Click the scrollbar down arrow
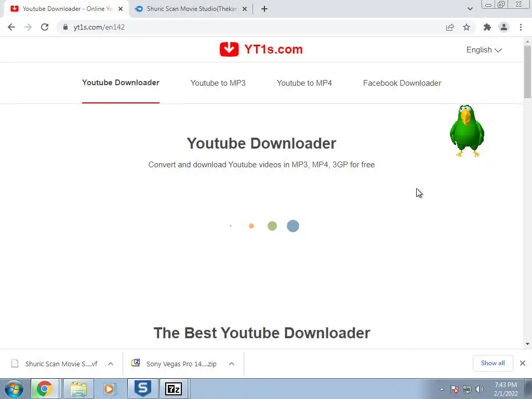Screen dimensions: 532x399 pyautogui.click(x=527, y=344)
